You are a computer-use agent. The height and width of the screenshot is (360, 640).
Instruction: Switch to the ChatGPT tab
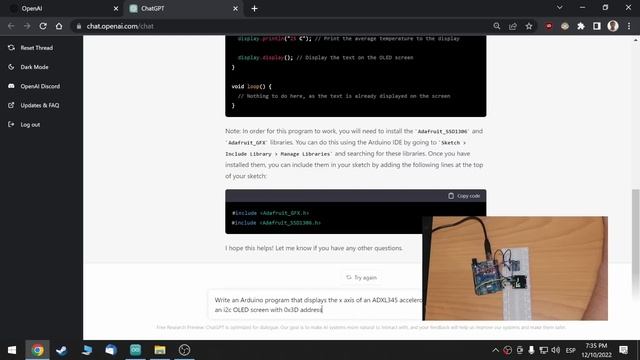(184, 9)
